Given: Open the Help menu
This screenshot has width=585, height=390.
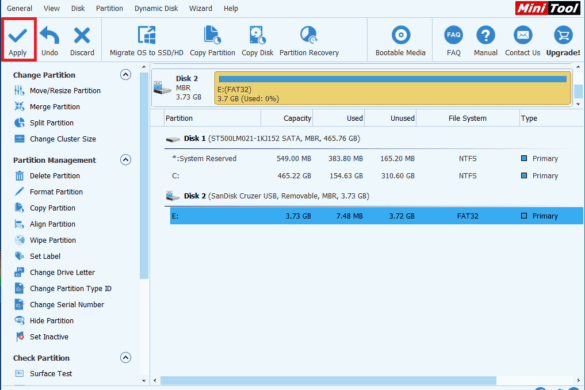Looking at the screenshot, I should pos(231,8).
